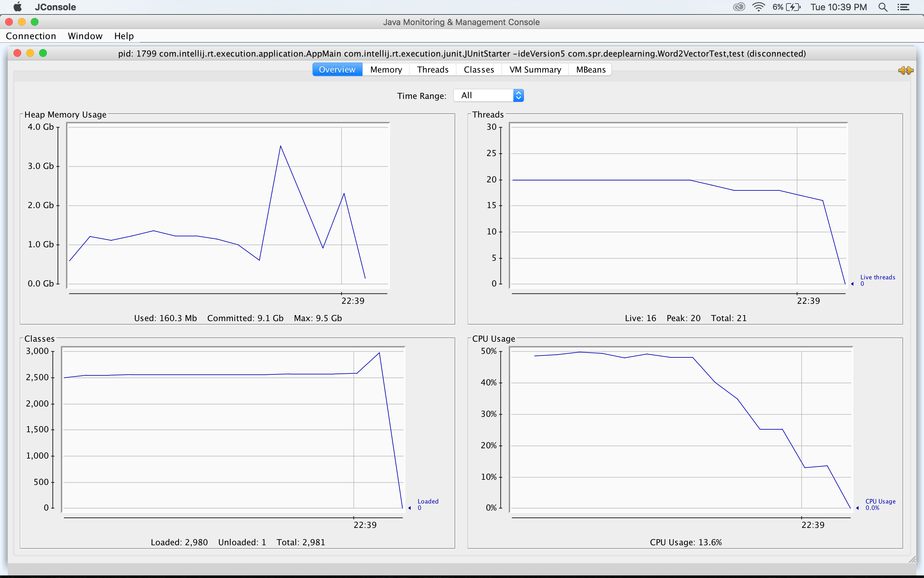The image size is (924, 578).
Task: Minimize the pid 1799 internal window
Action: (x=30, y=53)
